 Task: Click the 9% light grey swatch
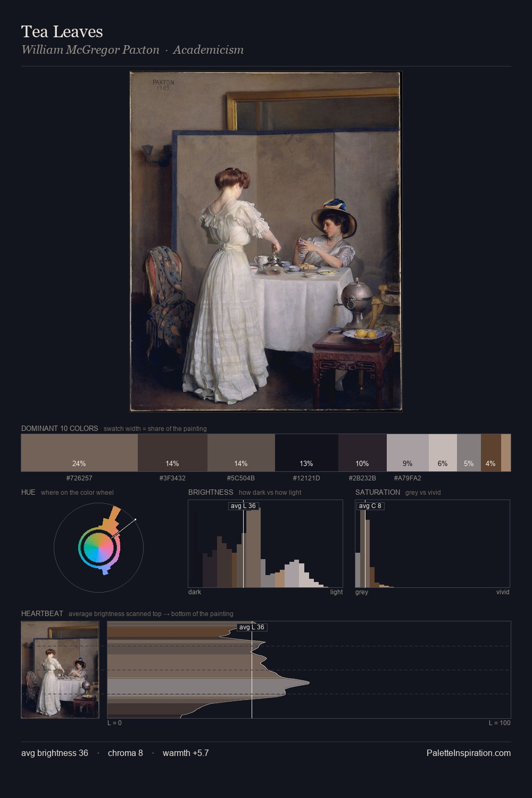[408, 453]
